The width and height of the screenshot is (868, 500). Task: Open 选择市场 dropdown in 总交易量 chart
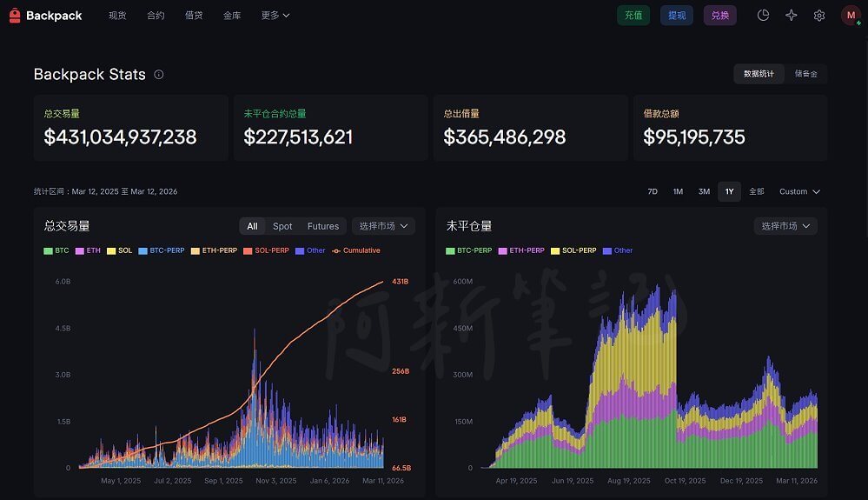pos(384,226)
